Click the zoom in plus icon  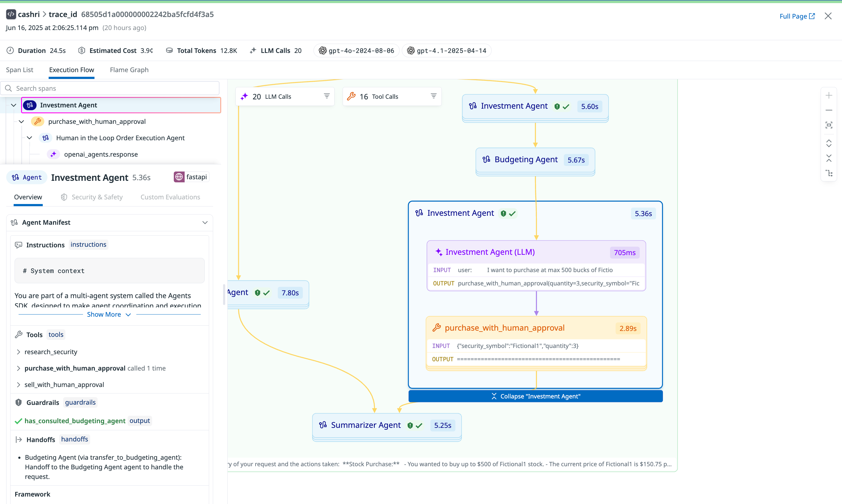click(x=828, y=95)
